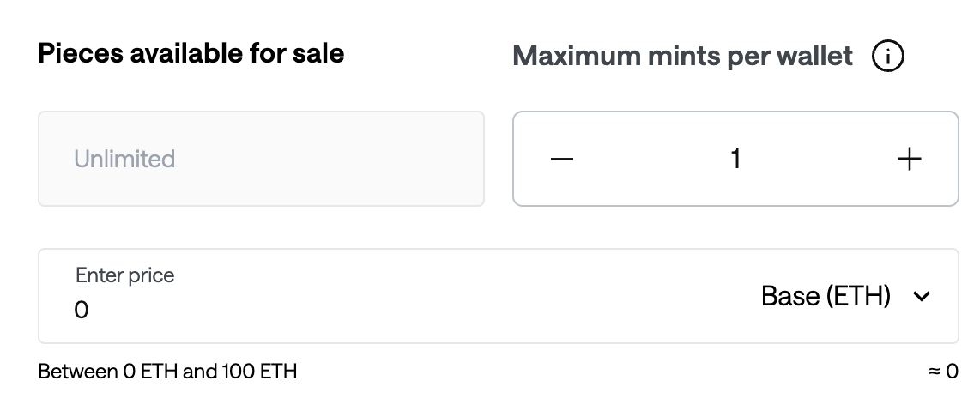Viewport: 980px width, 417px height.
Task: Decrease mints with the minus icon
Action: (562, 160)
